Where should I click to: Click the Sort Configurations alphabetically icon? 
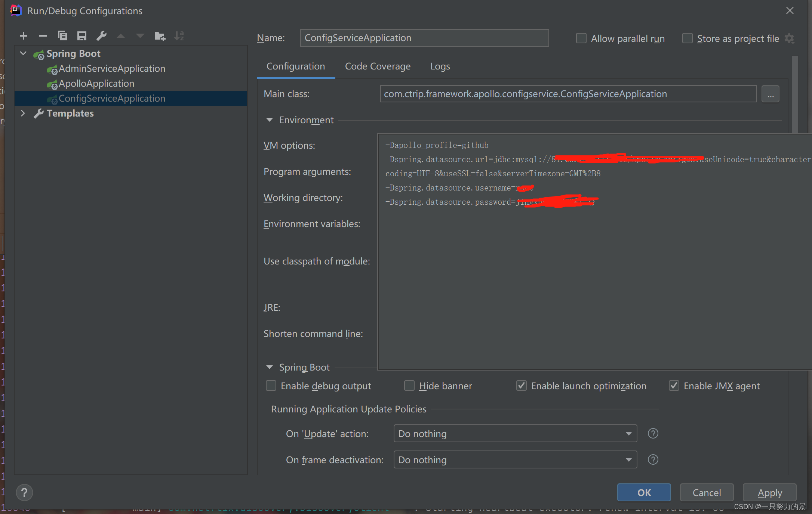[x=179, y=36]
